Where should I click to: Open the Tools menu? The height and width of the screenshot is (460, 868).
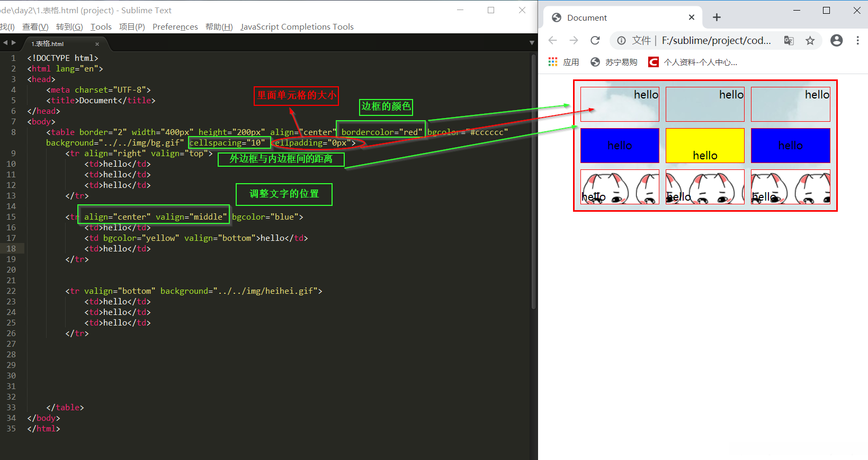pyautogui.click(x=101, y=26)
